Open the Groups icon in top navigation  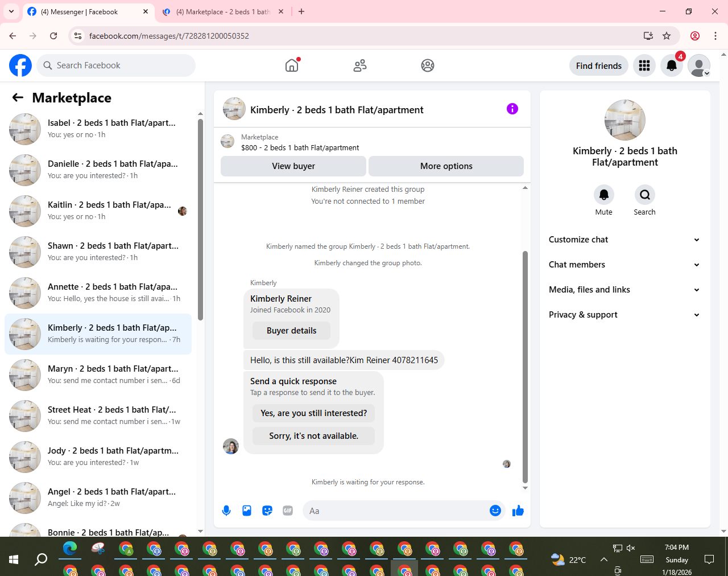coord(428,65)
